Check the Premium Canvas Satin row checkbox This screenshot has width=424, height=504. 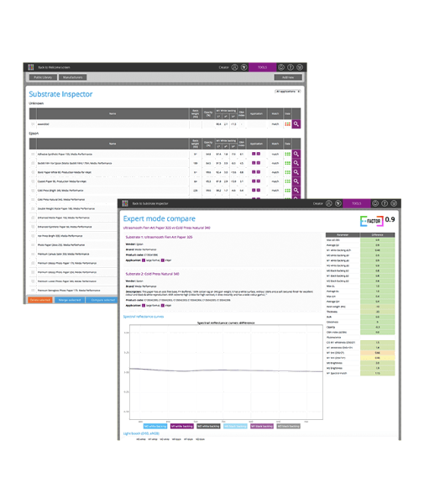pyautogui.click(x=33, y=254)
